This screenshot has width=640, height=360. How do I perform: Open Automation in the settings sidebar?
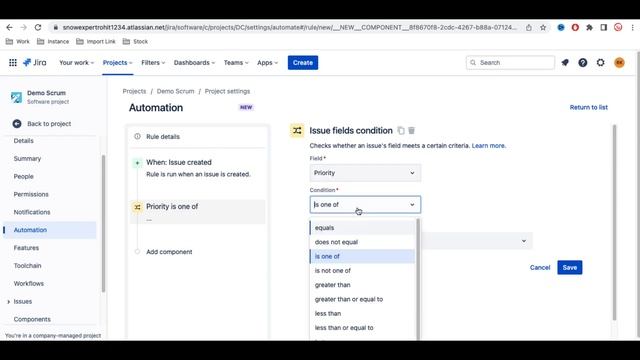tap(50, 230)
